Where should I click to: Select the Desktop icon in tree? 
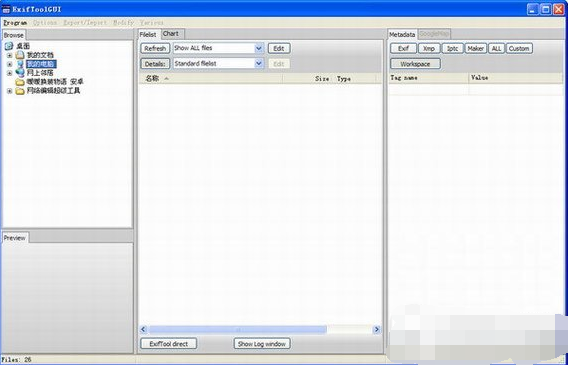[x=9, y=46]
